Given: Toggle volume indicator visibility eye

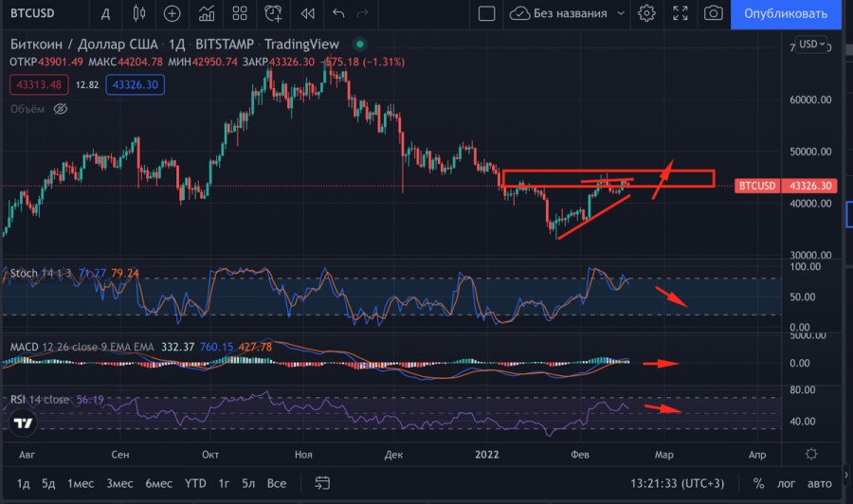Looking at the screenshot, I should coord(60,109).
